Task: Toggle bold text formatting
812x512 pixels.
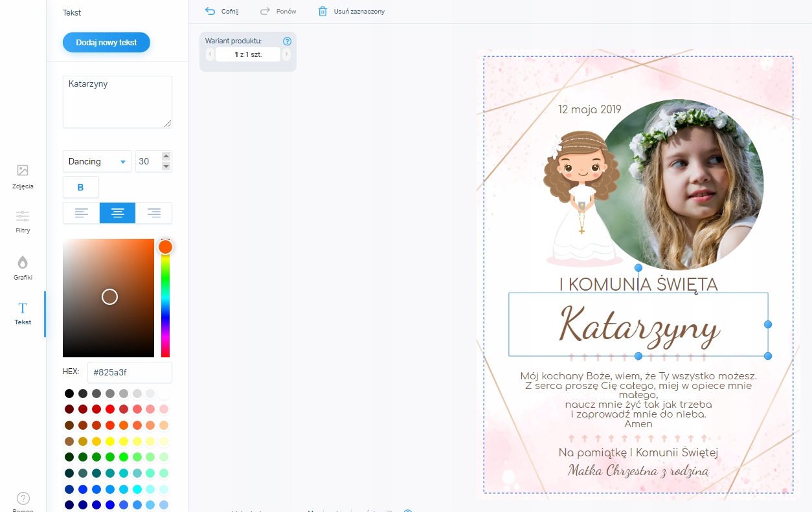Action: [x=81, y=187]
